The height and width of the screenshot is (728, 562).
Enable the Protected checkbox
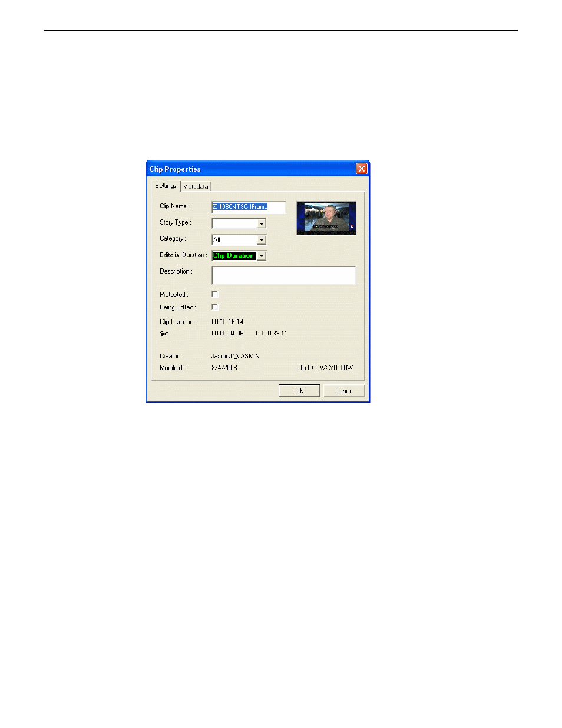[215, 294]
